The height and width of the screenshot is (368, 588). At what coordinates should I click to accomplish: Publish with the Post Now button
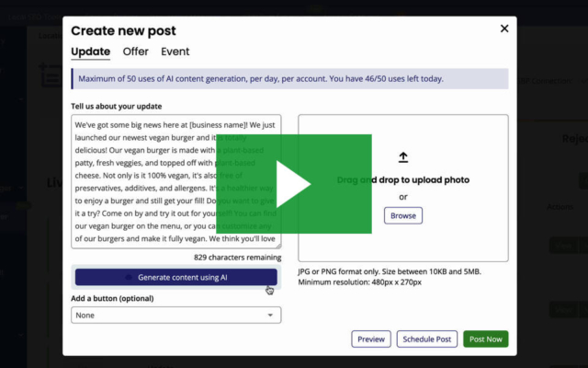485,339
